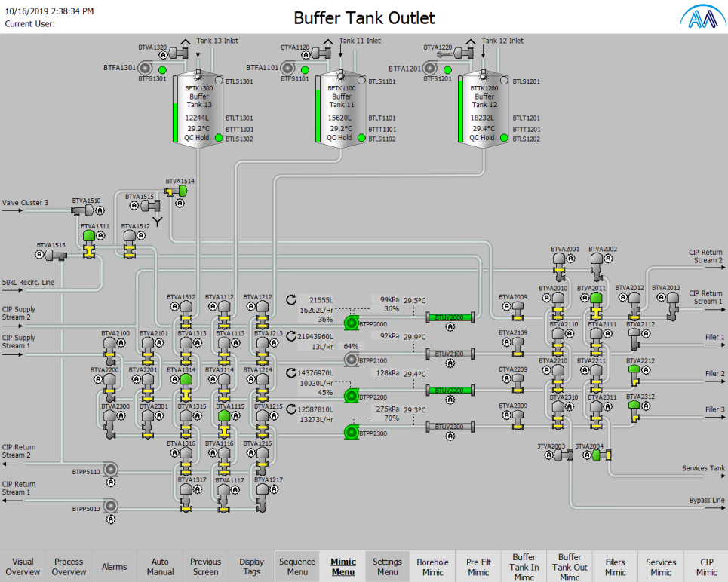
Task: Open the Mimic Menu
Action: 343,567
